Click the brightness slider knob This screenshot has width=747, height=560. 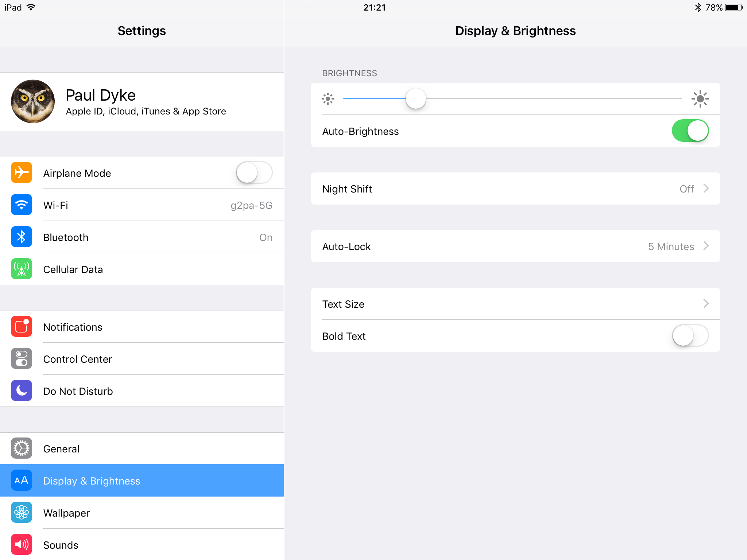click(415, 98)
